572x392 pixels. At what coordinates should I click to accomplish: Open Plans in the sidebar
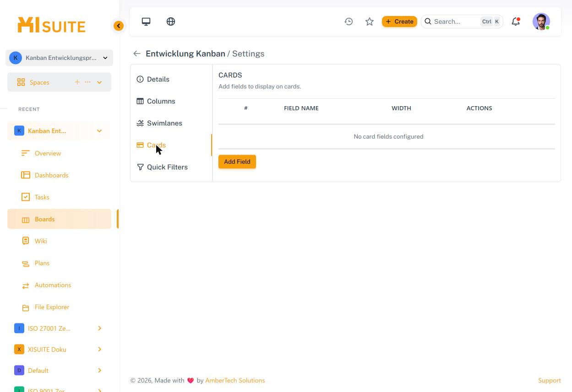point(59,263)
